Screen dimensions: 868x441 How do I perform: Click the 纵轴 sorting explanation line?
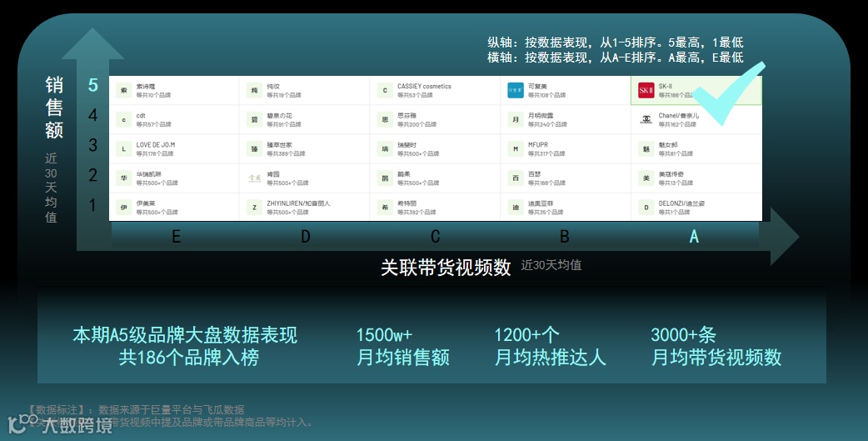[615, 43]
